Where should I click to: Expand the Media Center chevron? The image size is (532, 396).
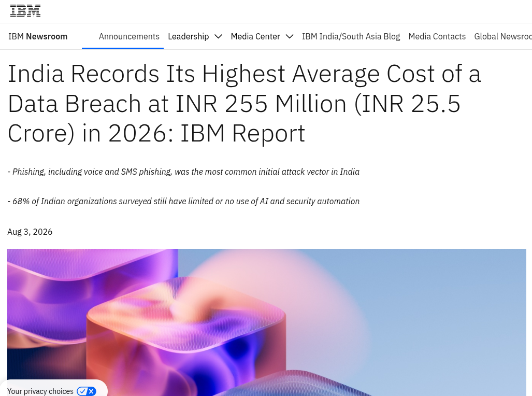click(x=290, y=36)
